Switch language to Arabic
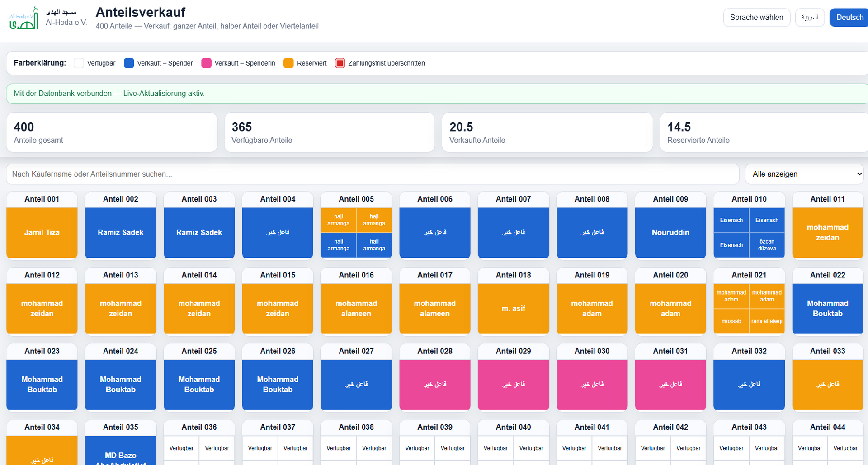Image resolution: width=868 pixels, height=465 pixels. [x=810, y=18]
